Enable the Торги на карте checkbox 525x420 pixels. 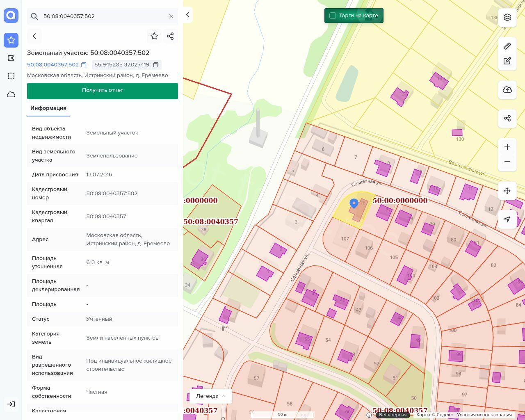click(333, 16)
